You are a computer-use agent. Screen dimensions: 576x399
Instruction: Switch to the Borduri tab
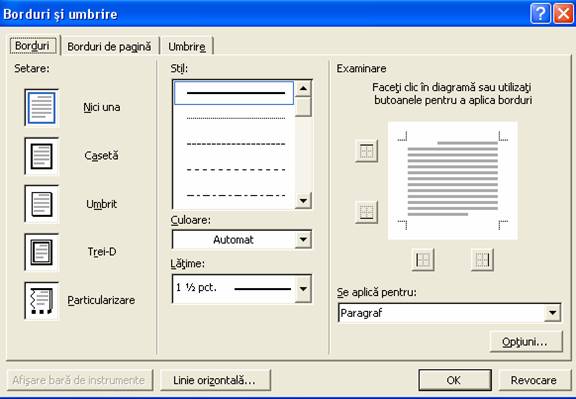(33, 46)
